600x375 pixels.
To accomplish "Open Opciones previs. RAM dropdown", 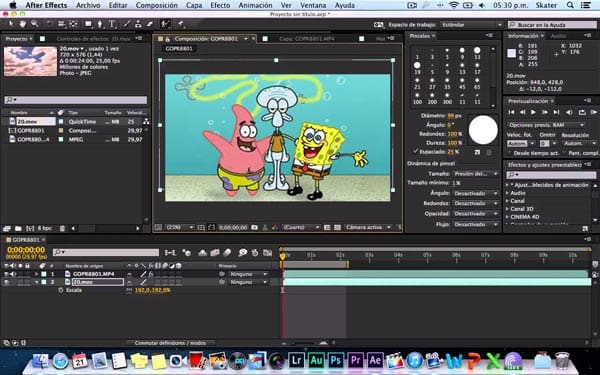I will [546, 125].
